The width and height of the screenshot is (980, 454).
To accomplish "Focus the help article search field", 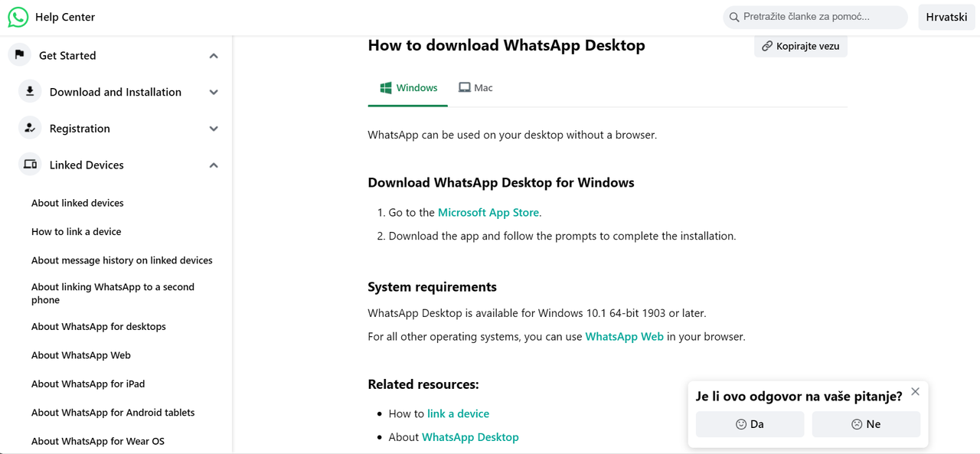I will (x=815, y=17).
